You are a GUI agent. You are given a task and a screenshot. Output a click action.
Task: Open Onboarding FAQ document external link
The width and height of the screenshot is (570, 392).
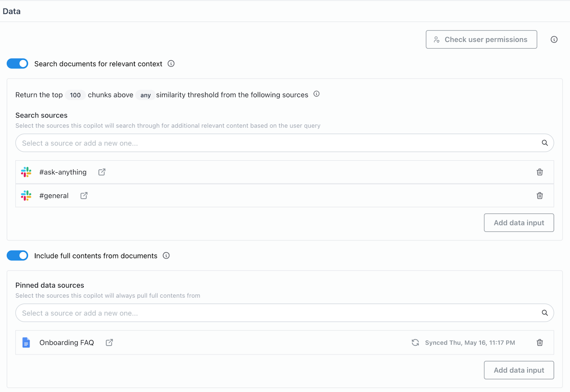(x=109, y=343)
